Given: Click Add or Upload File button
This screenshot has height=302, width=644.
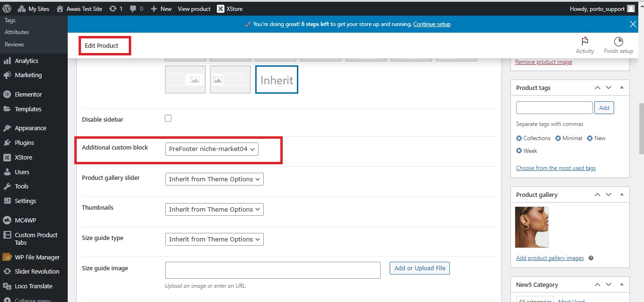Looking at the screenshot, I should pyautogui.click(x=420, y=268).
